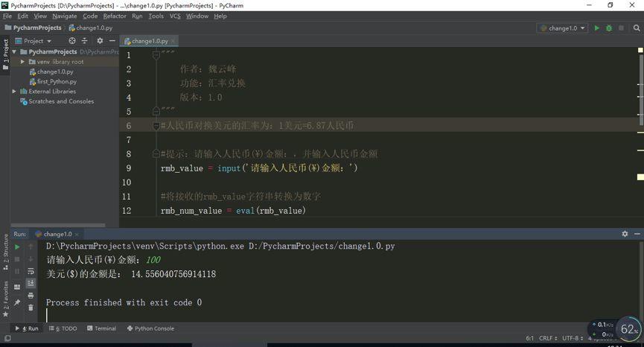Click the Stop process icon in Run panel
The width and height of the screenshot is (644, 347).
17,259
